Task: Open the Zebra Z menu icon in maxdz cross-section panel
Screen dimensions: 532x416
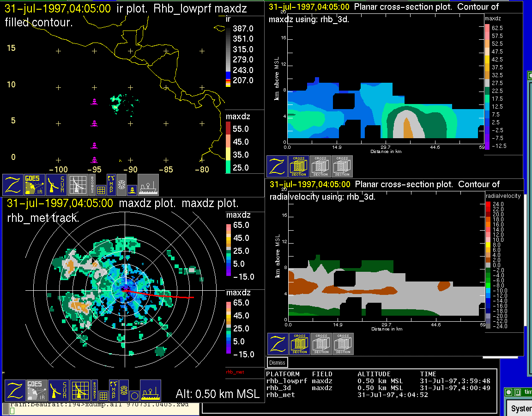Action: tap(277, 166)
